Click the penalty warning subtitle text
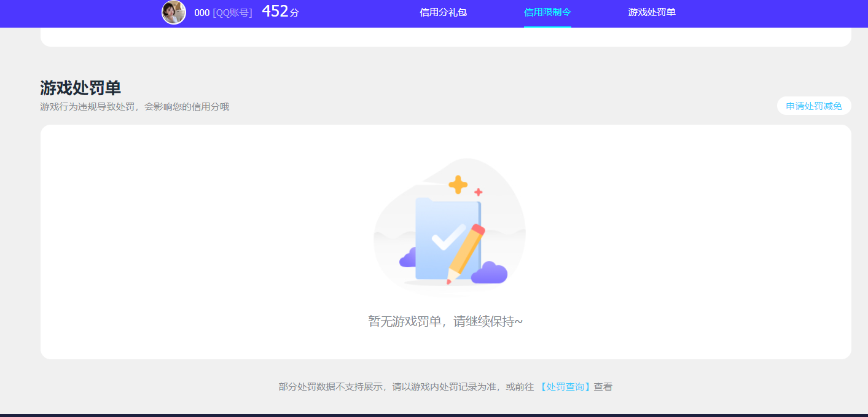 (134, 106)
